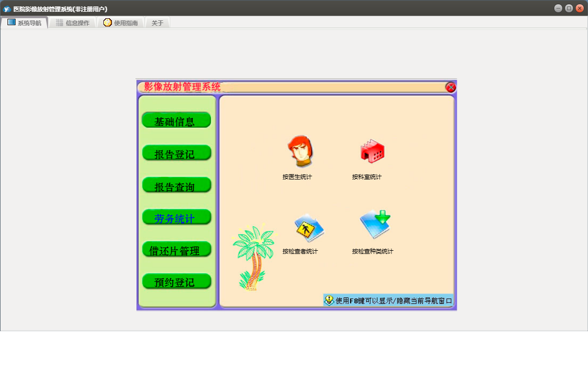Open 借还片管理 from the sidebar
This screenshot has width=588, height=382.
(x=176, y=250)
